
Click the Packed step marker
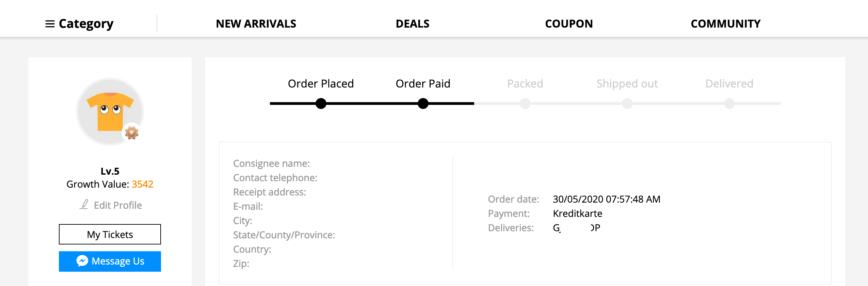525,104
